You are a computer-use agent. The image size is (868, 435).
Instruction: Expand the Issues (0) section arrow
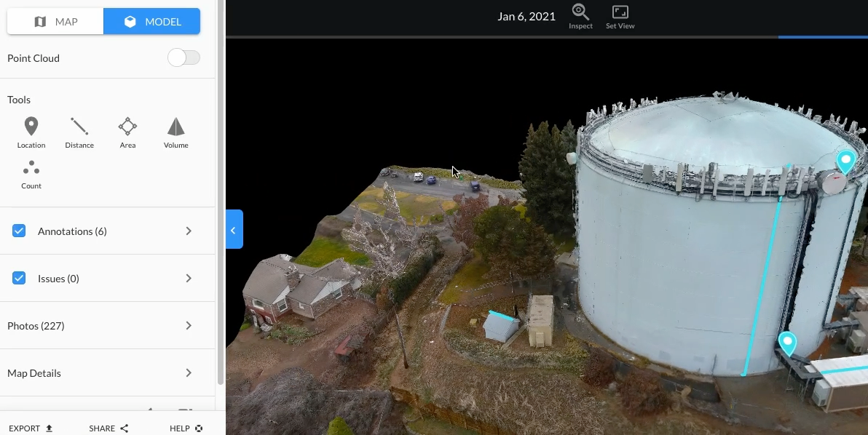pos(189,278)
